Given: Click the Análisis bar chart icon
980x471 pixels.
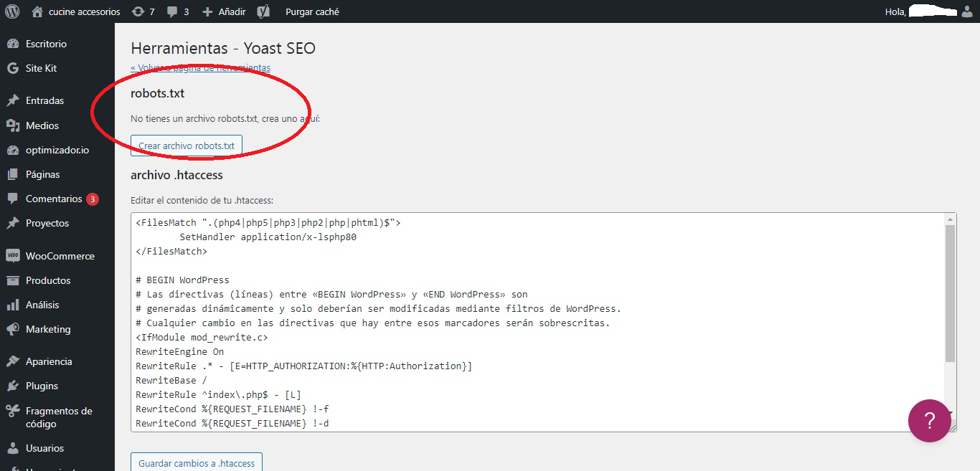Looking at the screenshot, I should tap(12, 305).
